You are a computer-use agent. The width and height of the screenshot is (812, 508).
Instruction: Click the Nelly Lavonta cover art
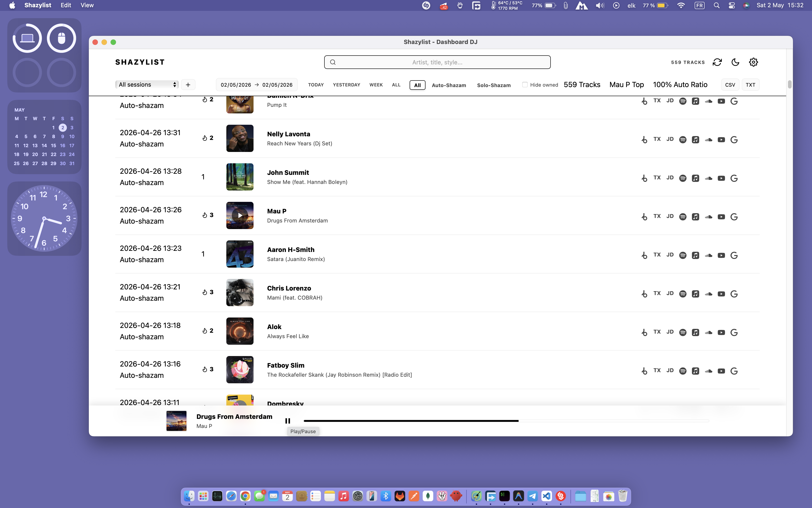pos(239,138)
